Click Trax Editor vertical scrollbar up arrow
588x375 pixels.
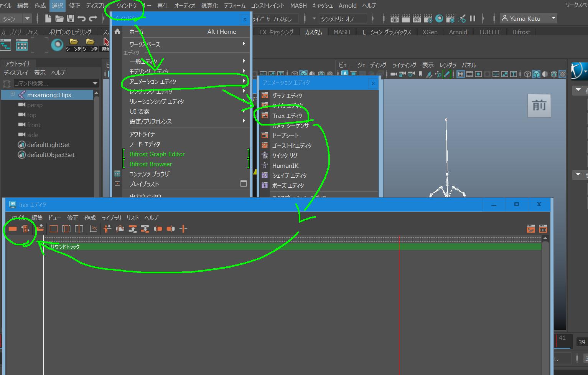coord(545,238)
